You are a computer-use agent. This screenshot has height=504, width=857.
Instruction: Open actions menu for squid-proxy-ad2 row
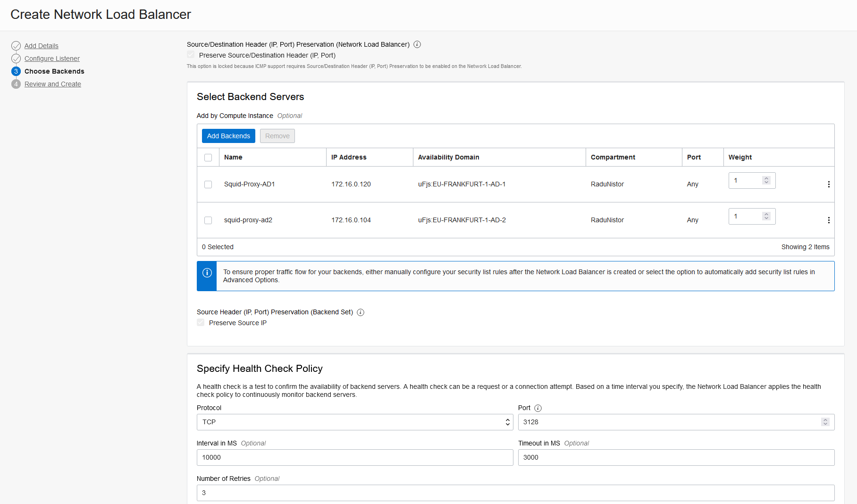[x=829, y=220]
